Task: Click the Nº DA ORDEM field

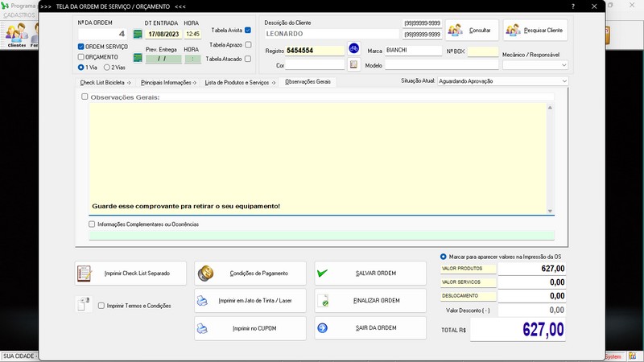Action: point(102,34)
